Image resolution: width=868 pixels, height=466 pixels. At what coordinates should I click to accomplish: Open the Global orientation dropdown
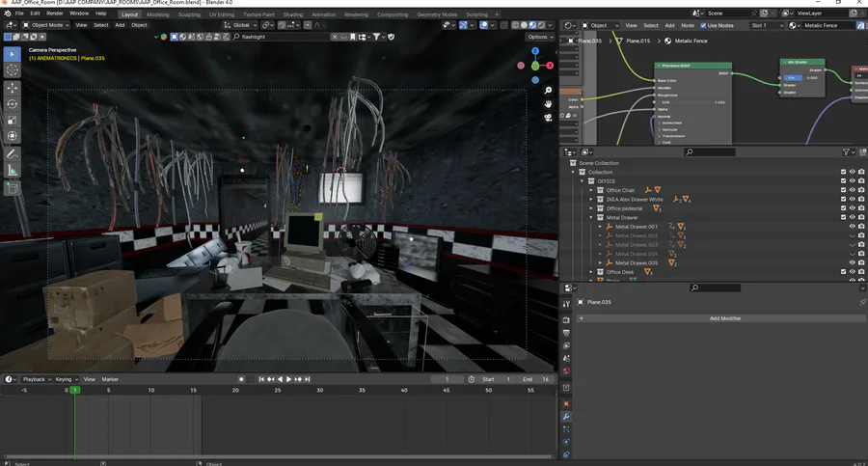tap(241, 25)
